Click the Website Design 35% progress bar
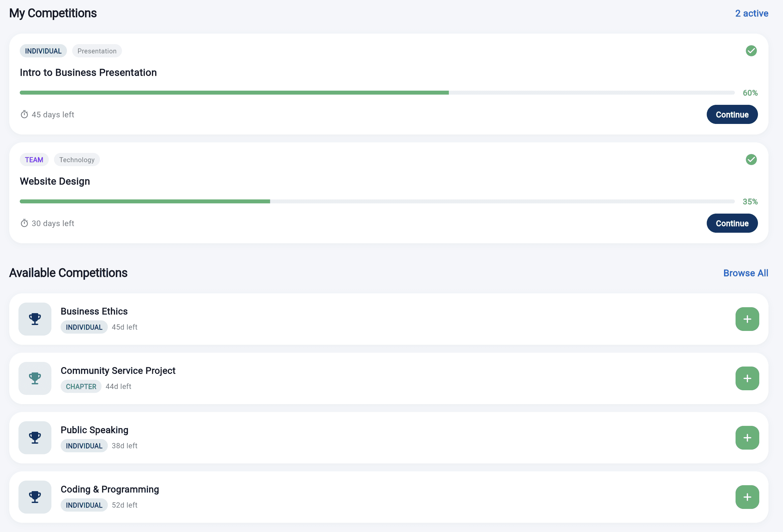 377,201
